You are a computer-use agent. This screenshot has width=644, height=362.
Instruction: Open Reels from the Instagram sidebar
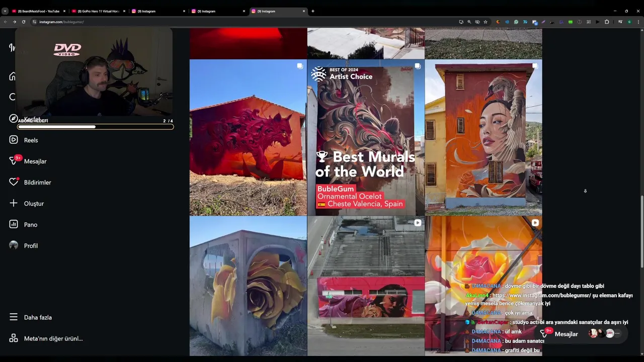[24, 140]
